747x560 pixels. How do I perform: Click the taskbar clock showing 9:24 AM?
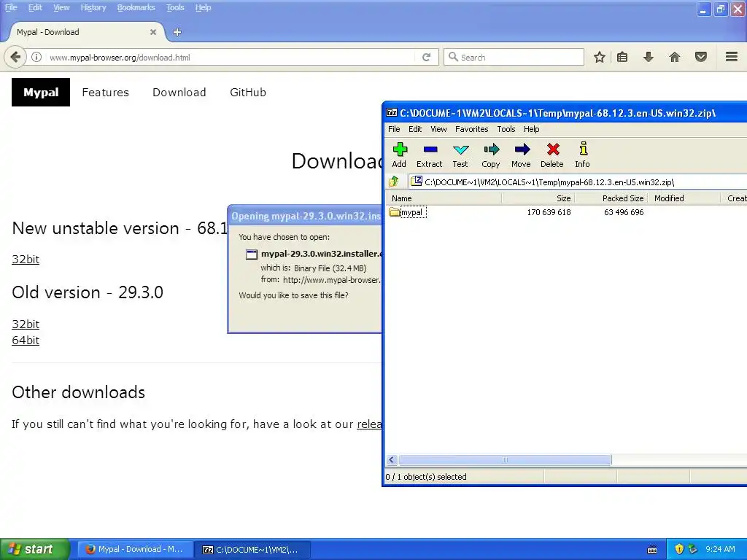[720, 549]
